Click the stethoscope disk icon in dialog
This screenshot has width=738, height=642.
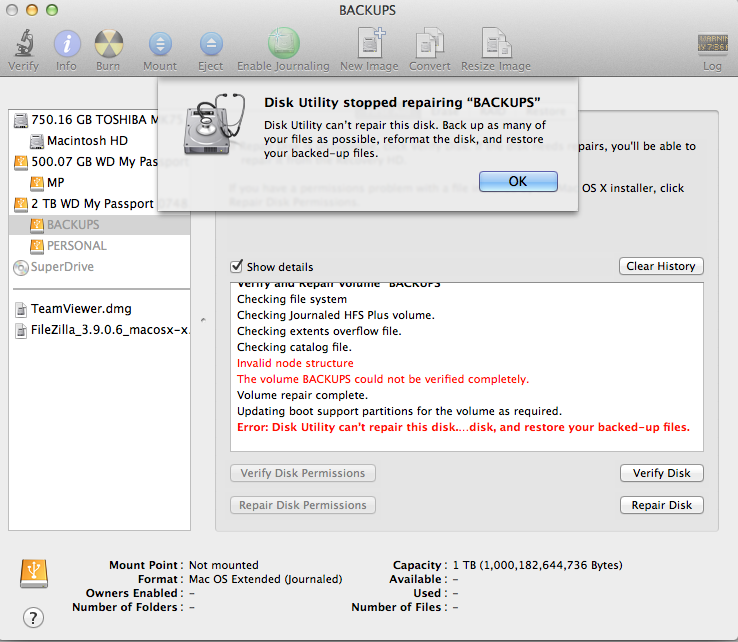coord(214,123)
